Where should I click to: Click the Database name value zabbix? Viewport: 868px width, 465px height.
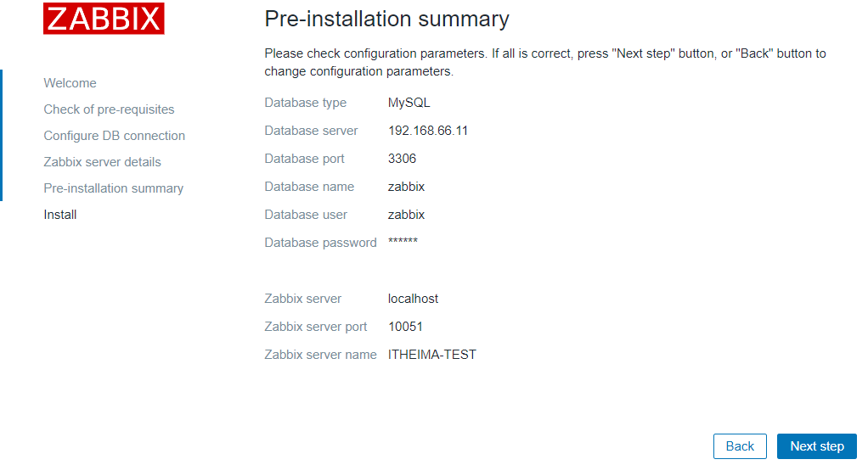tap(406, 187)
